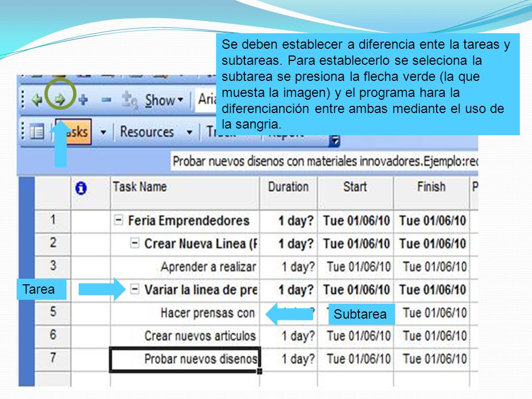Viewport: 532px width, 399px height.
Task: Click the toolbar options arrow at right end
Action: [x=335, y=140]
